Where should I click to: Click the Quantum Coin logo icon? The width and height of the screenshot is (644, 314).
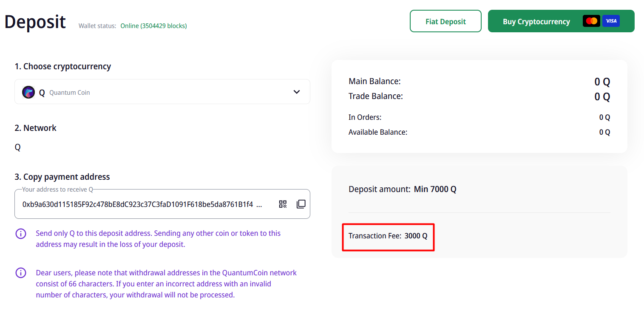point(28,92)
